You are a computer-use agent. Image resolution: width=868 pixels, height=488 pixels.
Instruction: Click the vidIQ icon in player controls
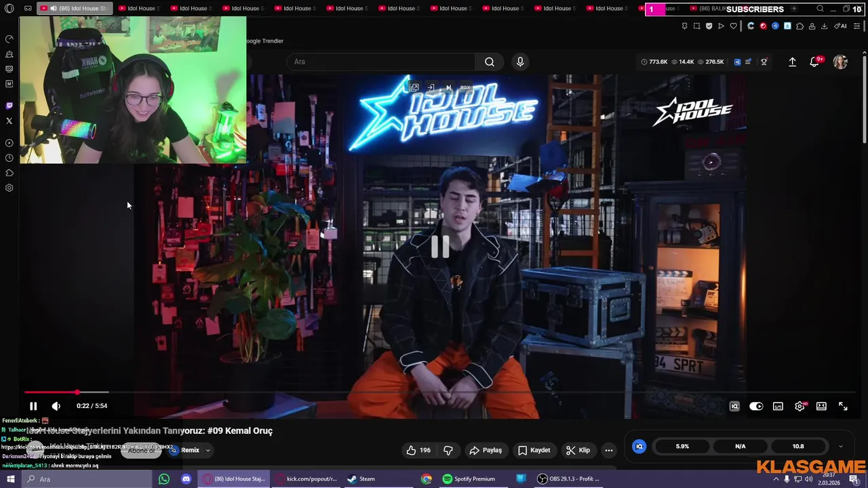pyautogui.click(x=734, y=406)
